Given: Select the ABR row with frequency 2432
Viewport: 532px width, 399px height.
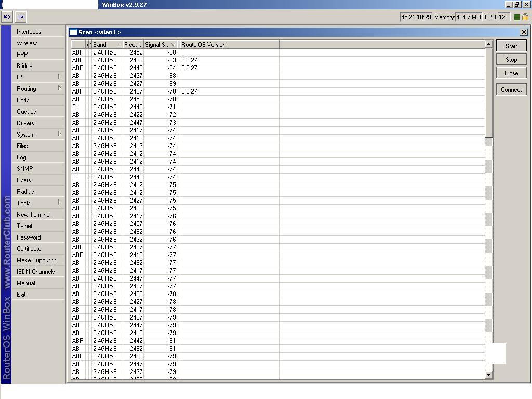Looking at the screenshot, I should click(277, 60).
